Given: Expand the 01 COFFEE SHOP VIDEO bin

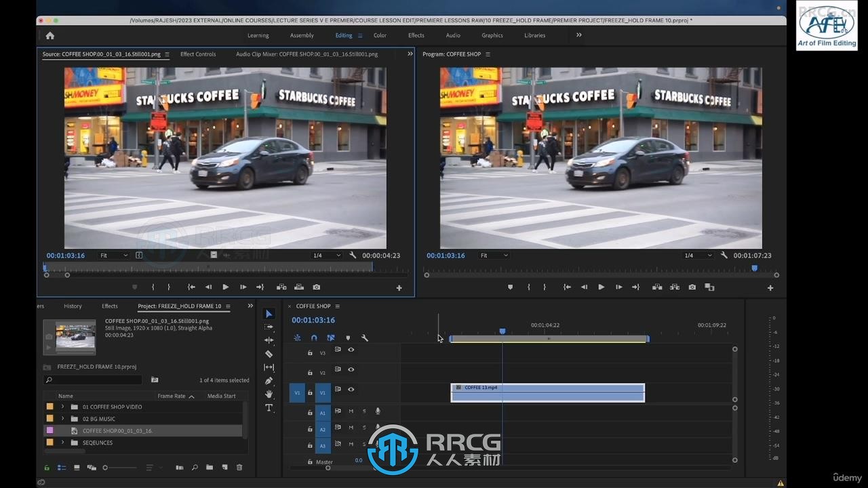Looking at the screenshot, I should click(x=62, y=407).
